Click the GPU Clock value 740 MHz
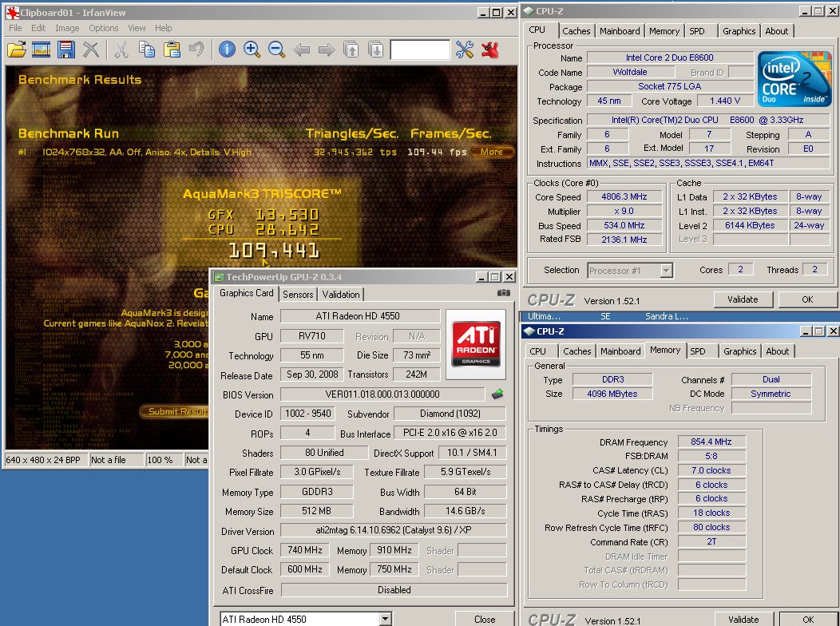The width and height of the screenshot is (840, 626). point(305,550)
